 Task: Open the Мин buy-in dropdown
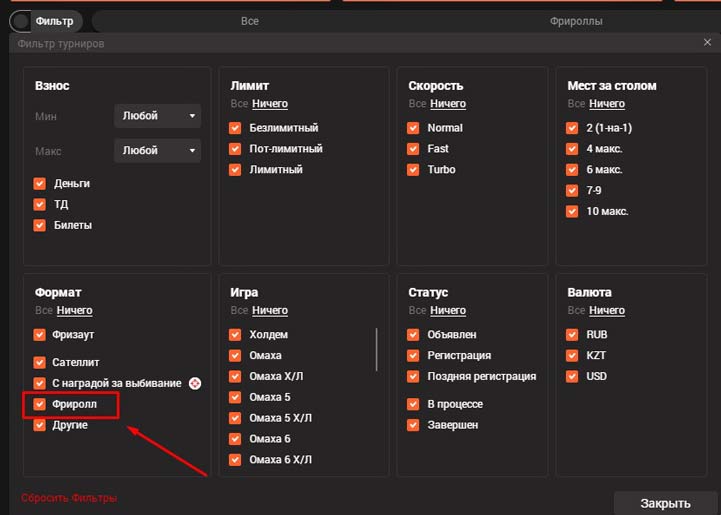point(158,116)
